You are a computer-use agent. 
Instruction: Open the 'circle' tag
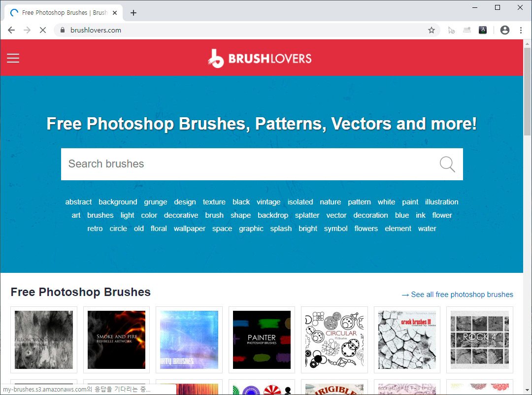tap(118, 229)
